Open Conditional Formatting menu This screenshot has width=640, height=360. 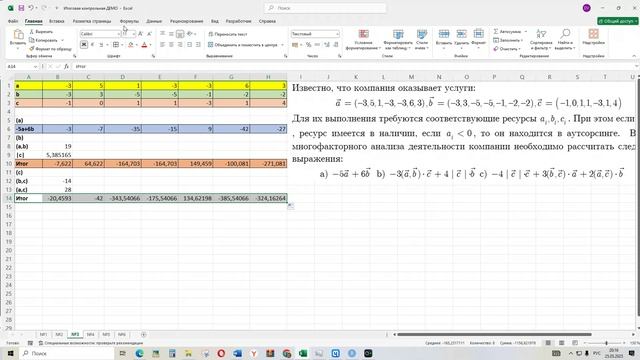[x=363, y=40]
